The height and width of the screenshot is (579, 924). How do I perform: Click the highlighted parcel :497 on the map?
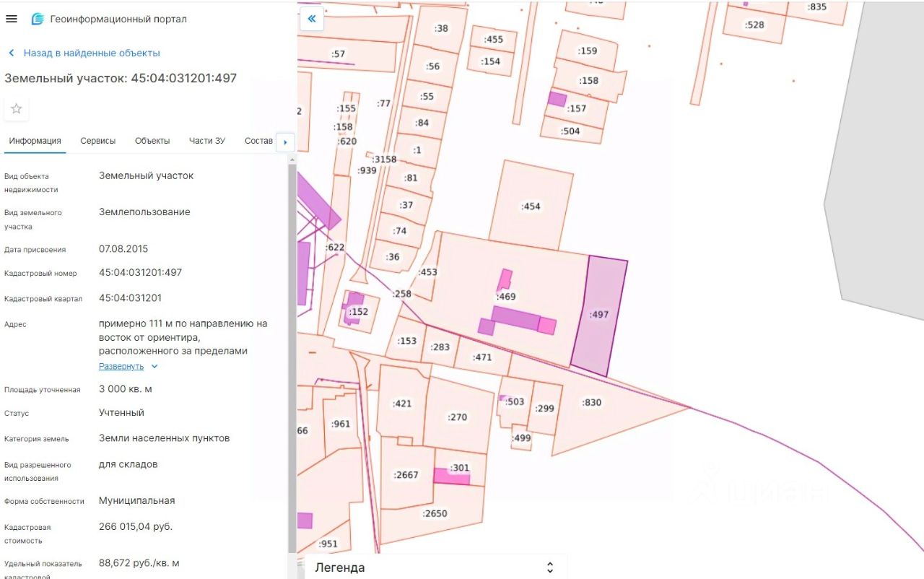599,315
